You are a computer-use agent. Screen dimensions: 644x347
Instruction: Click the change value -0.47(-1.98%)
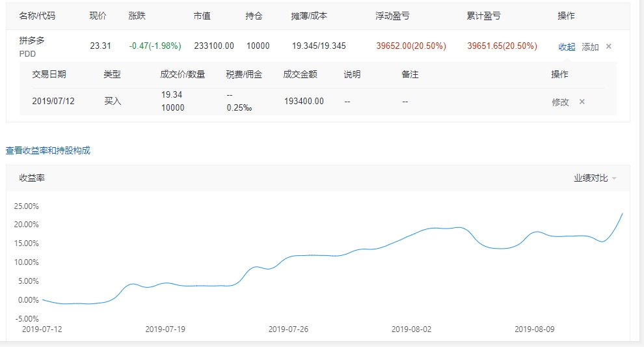click(155, 46)
